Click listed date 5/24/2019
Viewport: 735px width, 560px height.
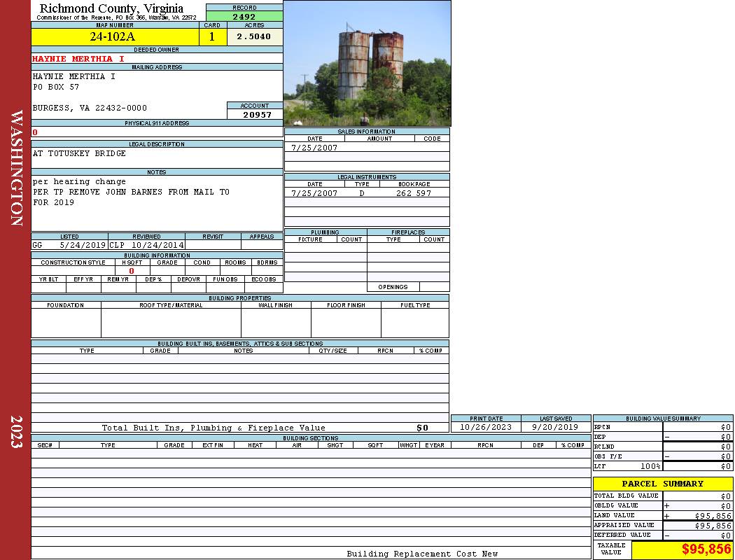pos(83,245)
